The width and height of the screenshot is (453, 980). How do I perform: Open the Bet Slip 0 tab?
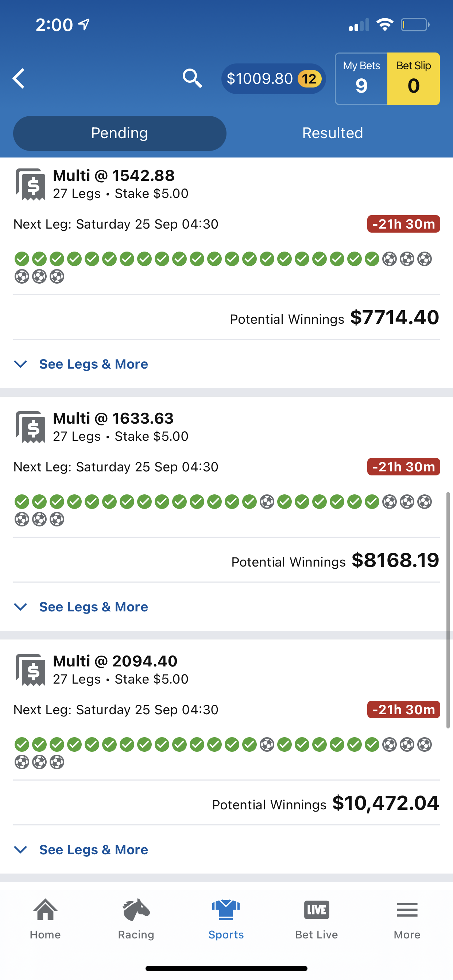pos(413,79)
